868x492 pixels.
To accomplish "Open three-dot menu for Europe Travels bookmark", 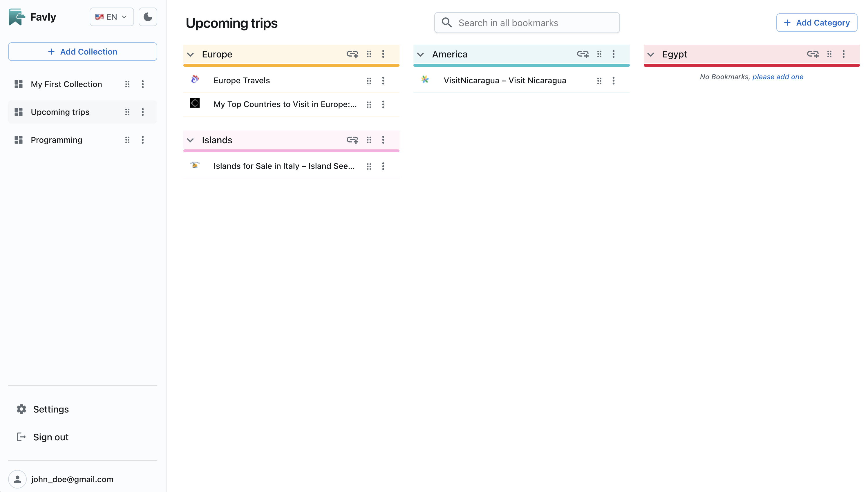I will point(383,80).
